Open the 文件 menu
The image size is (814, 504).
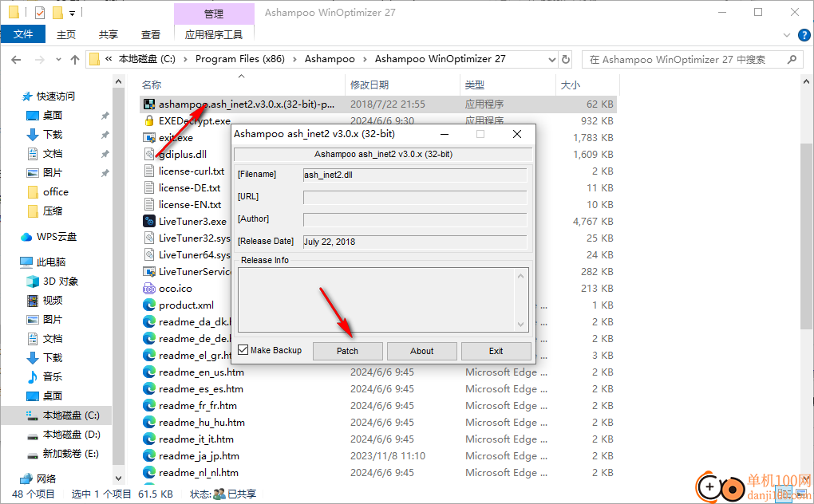coord(23,34)
